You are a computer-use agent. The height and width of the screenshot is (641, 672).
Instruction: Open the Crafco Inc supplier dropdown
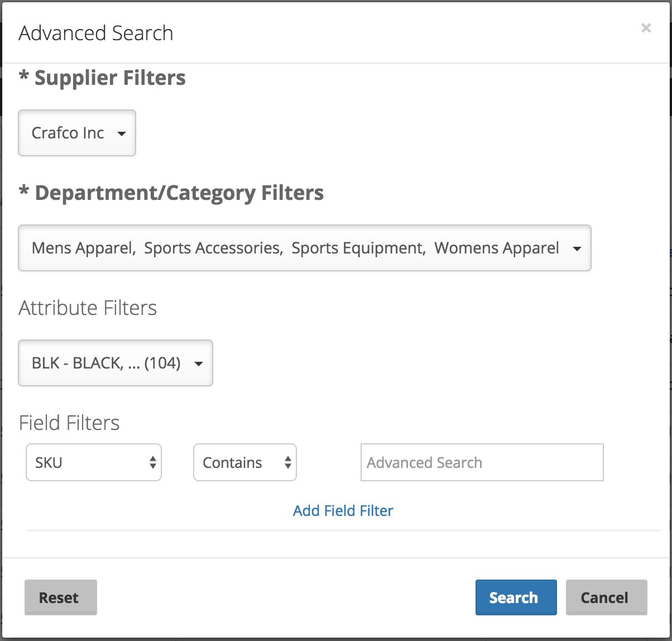(x=76, y=133)
